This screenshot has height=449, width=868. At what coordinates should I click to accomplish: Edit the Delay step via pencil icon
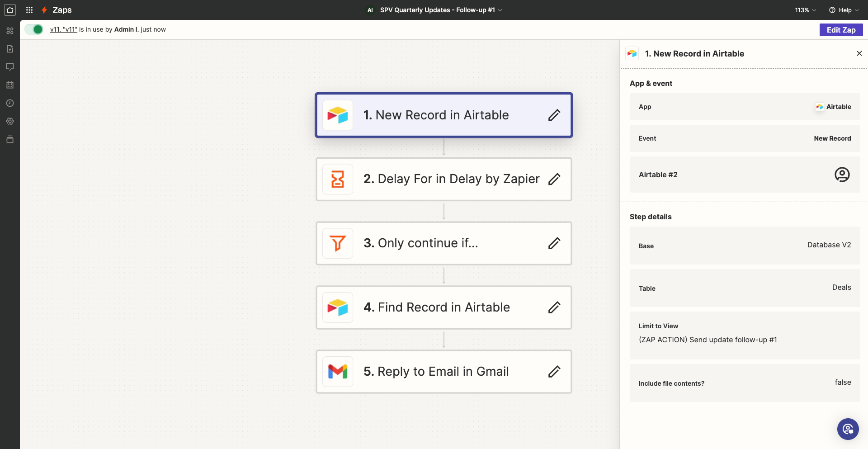click(554, 179)
